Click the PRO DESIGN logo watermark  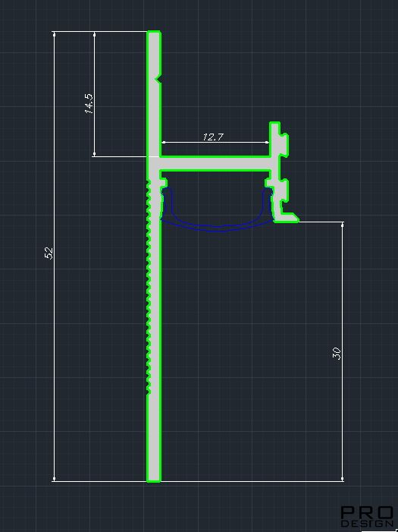click(367, 516)
